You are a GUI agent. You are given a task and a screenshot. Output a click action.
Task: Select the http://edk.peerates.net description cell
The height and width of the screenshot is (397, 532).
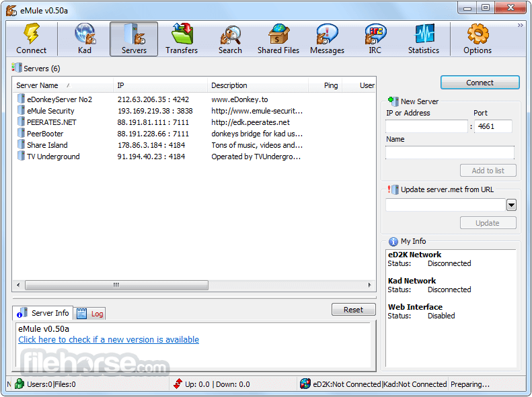coord(250,122)
